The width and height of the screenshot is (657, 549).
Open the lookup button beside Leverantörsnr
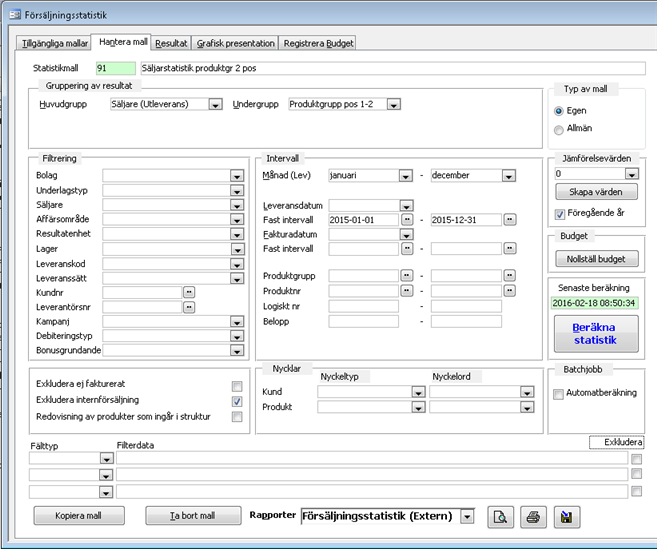(x=189, y=307)
